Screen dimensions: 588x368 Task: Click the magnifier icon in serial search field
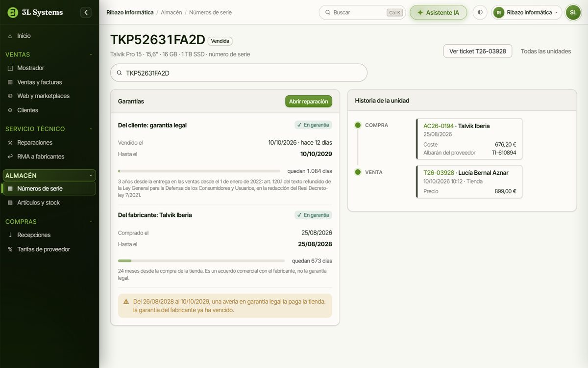119,73
